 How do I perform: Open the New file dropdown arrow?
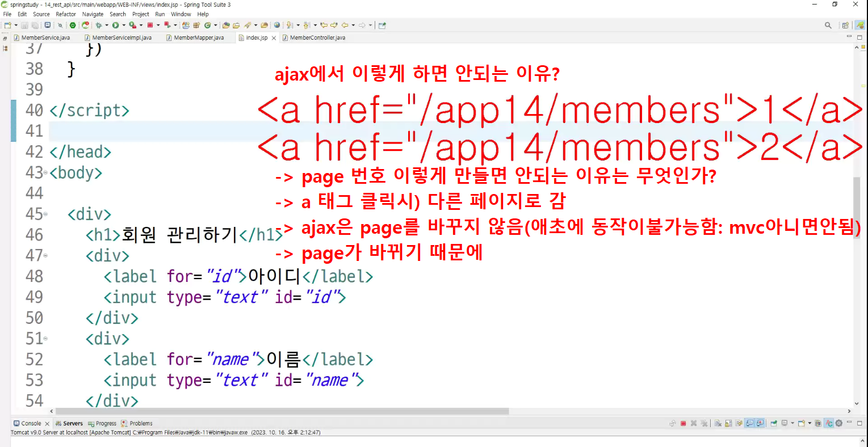16,25
